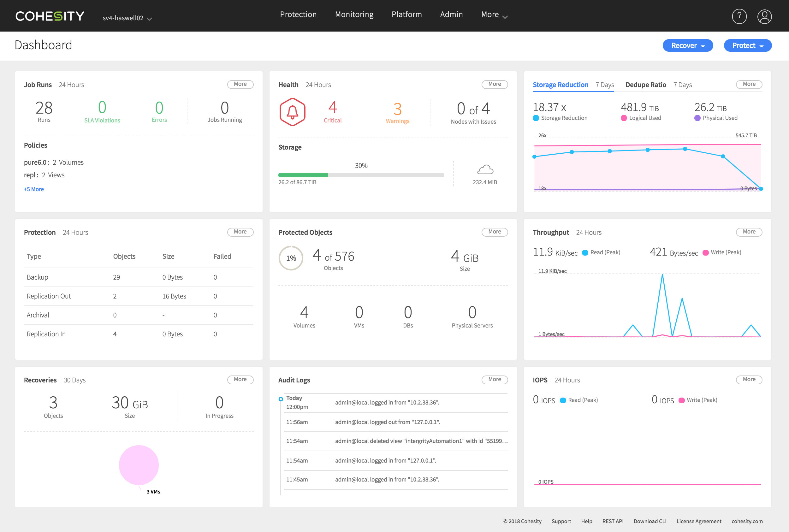This screenshot has width=789, height=532.
Task: Open the Monitoring menu
Action: (354, 15)
